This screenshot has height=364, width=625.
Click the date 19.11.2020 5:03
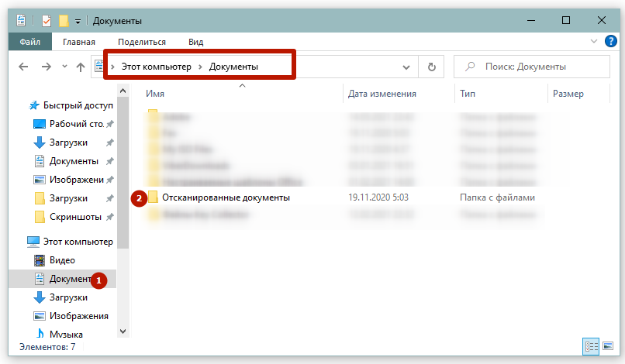[378, 197]
